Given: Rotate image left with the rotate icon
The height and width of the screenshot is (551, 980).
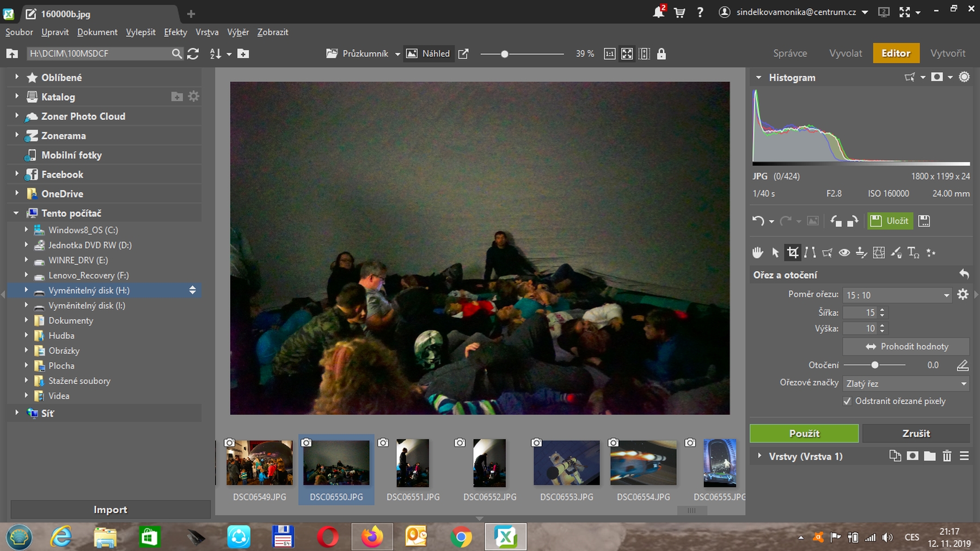Looking at the screenshot, I should pyautogui.click(x=836, y=221).
